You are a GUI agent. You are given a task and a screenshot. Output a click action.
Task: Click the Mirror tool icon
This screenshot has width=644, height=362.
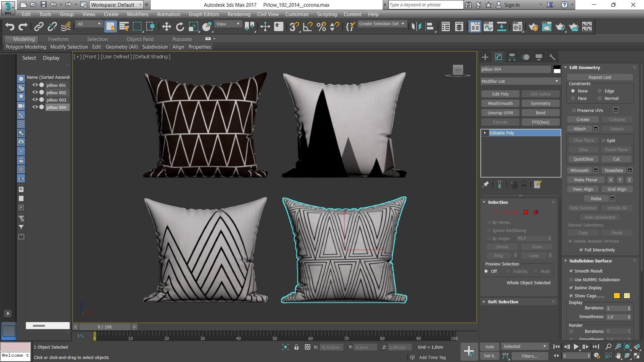[x=416, y=27]
